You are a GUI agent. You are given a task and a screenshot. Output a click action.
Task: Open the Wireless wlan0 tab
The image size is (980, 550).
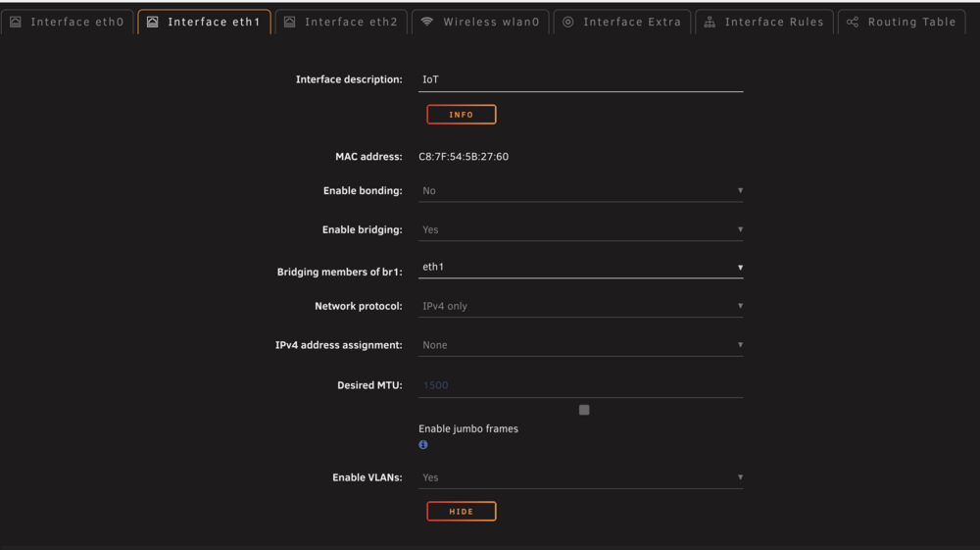(x=480, y=22)
